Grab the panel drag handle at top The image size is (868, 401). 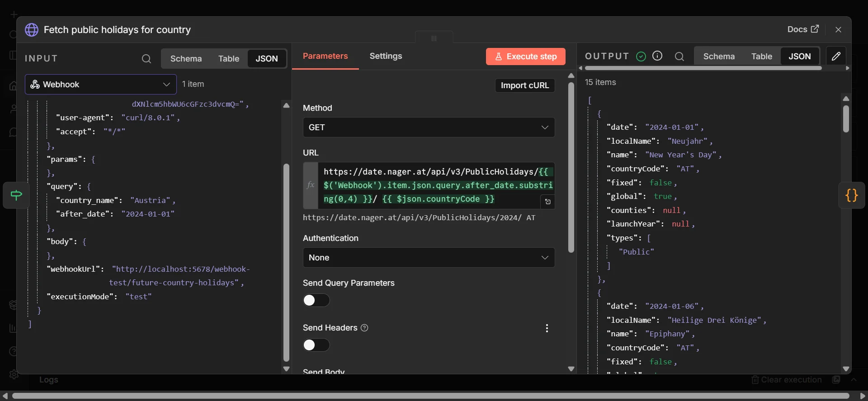click(x=434, y=38)
